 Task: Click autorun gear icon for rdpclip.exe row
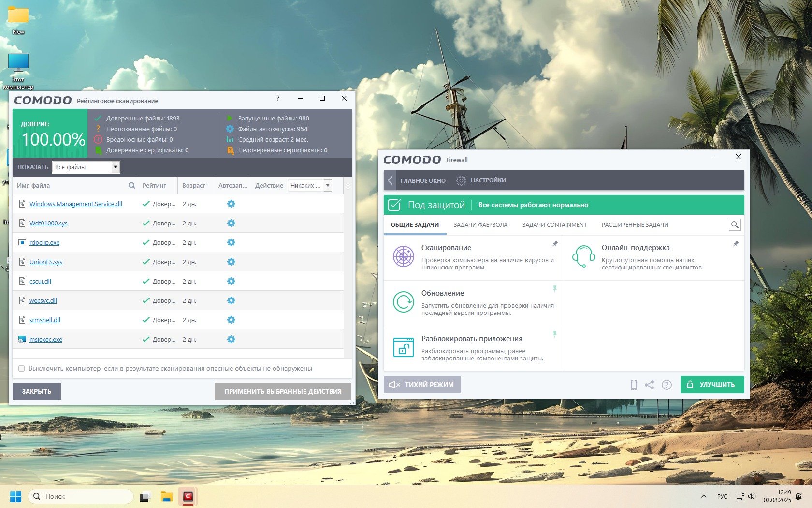[231, 242]
